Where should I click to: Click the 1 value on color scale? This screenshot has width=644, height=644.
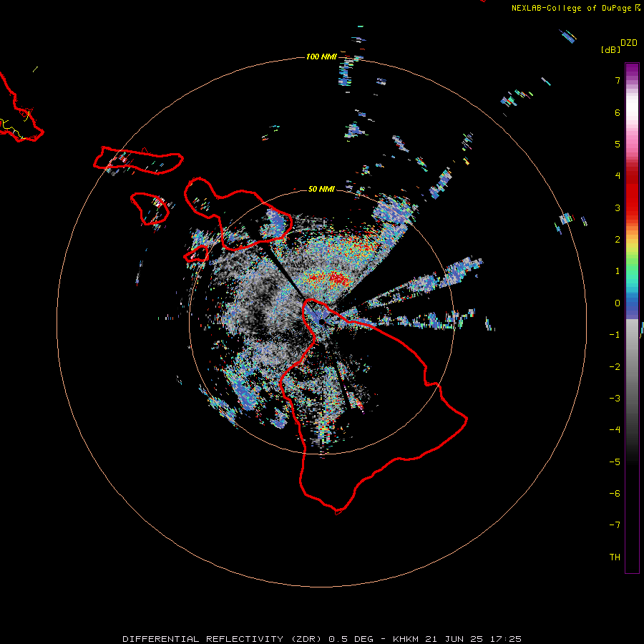618,271
